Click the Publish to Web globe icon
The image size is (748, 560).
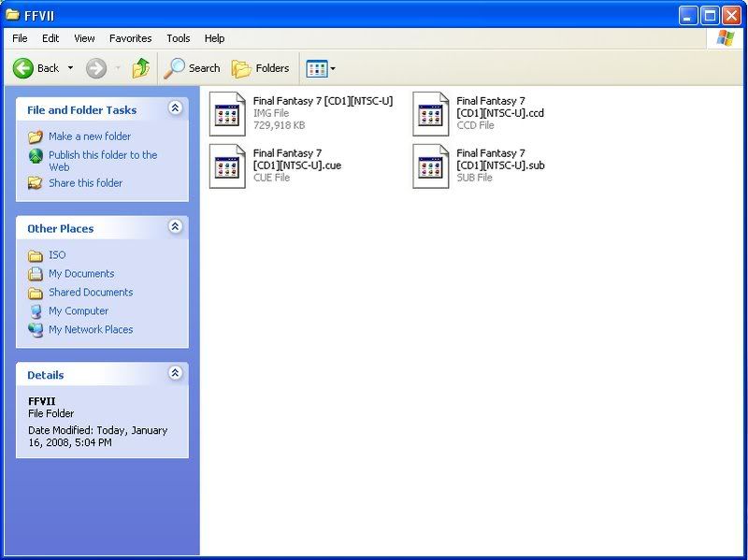point(36,156)
